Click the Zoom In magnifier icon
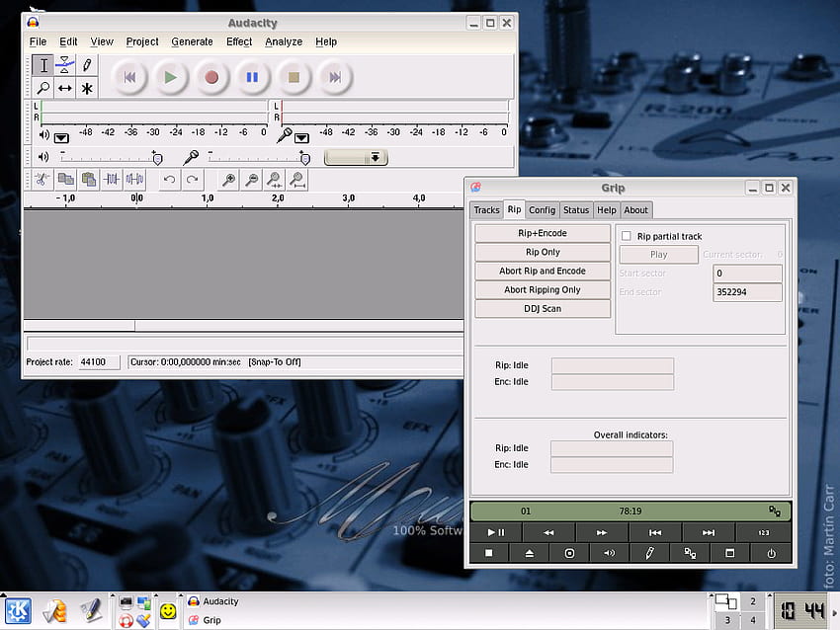This screenshot has width=840, height=630. click(x=229, y=180)
